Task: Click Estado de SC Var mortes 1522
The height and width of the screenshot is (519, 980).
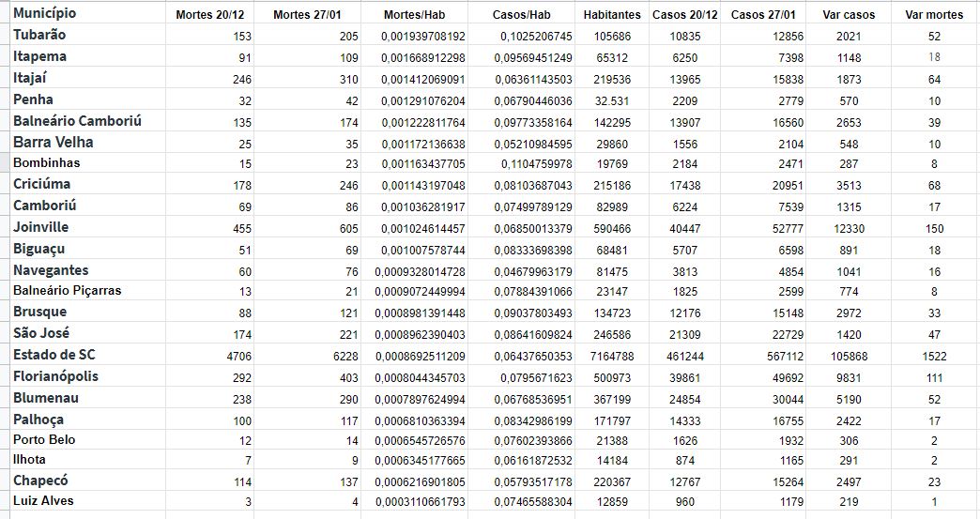Action: point(934,357)
